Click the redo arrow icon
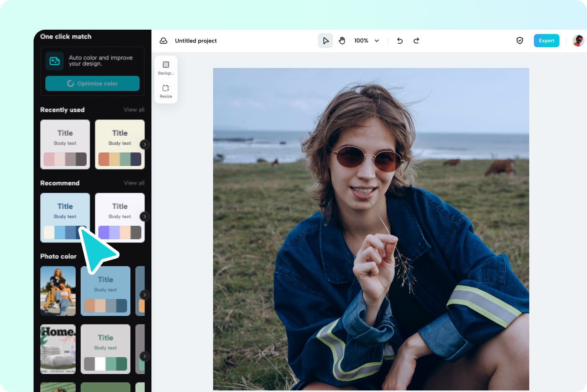The width and height of the screenshot is (587, 392). coord(416,40)
